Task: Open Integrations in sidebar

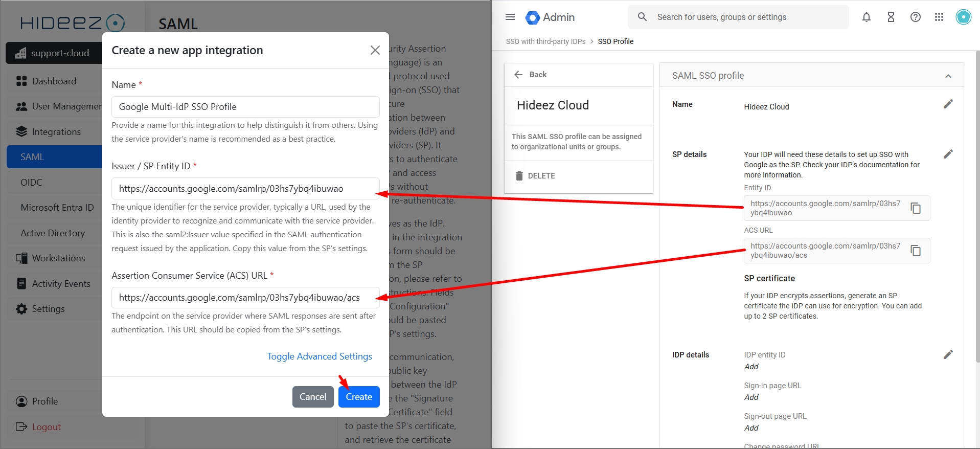Action: tap(54, 132)
